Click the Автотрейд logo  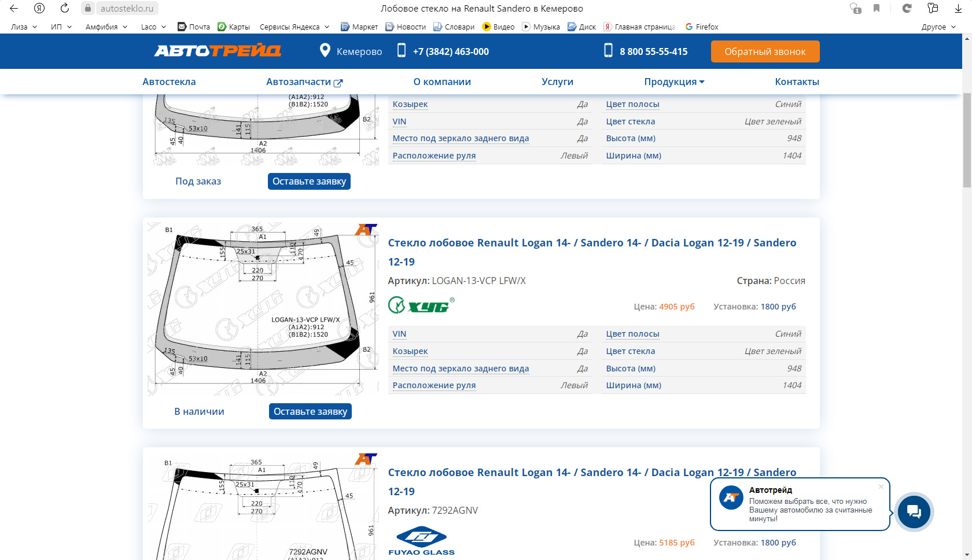pyautogui.click(x=218, y=51)
